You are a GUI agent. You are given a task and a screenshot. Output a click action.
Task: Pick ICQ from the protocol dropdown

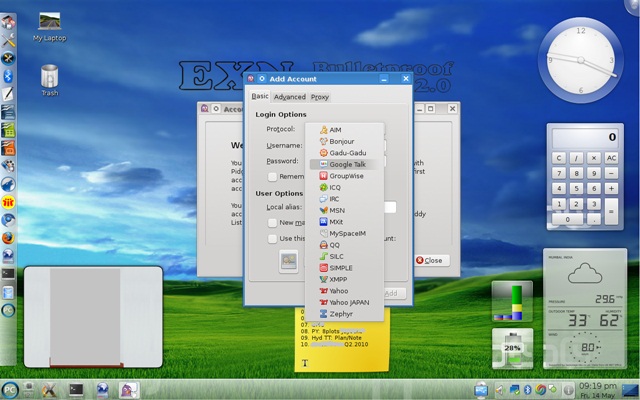coord(335,187)
